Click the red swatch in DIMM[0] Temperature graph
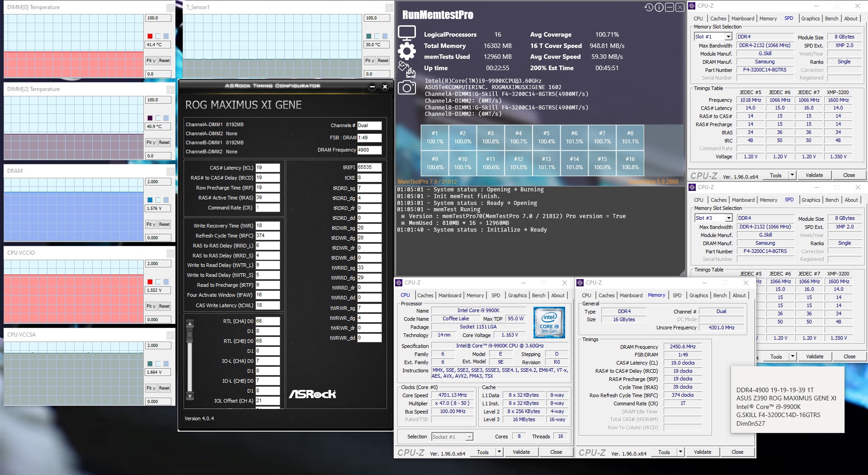 (150, 36)
